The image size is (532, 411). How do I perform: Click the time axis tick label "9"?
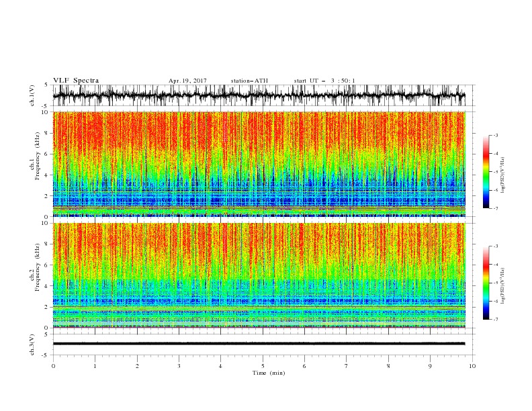tap(430, 366)
